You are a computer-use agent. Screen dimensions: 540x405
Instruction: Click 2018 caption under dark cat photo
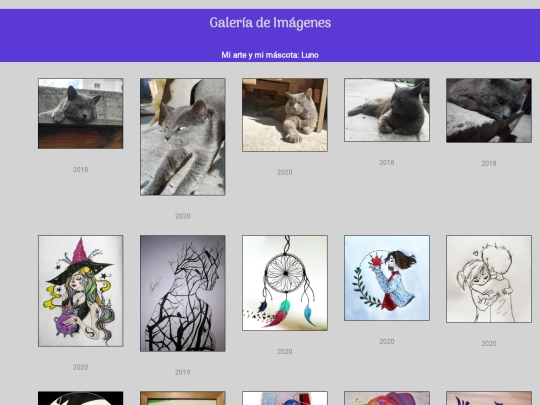click(387, 163)
